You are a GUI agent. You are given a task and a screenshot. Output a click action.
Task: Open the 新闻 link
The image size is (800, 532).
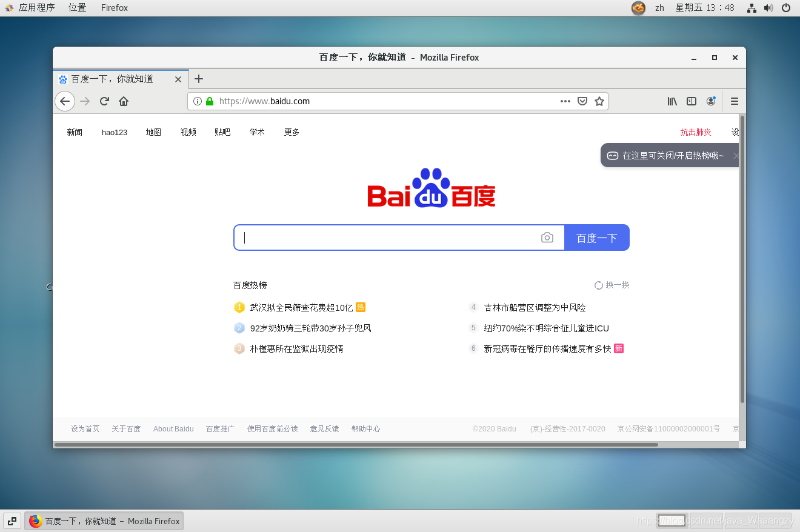(x=75, y=132)
